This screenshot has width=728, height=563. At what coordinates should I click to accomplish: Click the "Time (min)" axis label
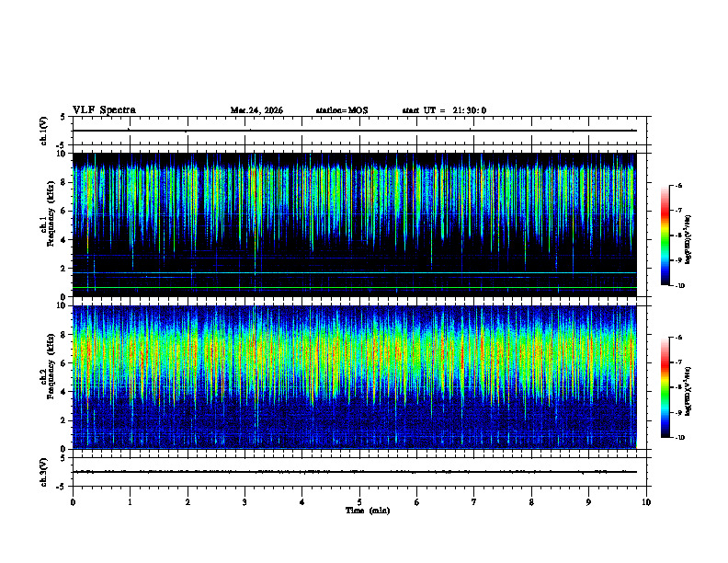(x=368, y=511)
